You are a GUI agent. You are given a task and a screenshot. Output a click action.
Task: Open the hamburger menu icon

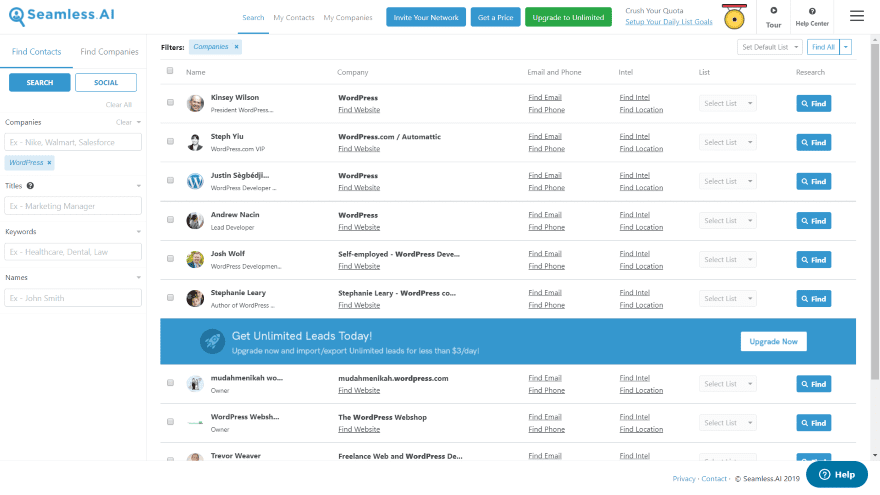pyautogui.click(x=856, y=16)
